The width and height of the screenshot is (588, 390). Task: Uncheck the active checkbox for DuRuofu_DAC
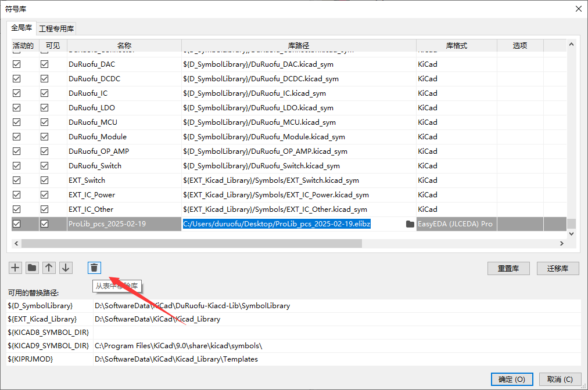(16, 64)
